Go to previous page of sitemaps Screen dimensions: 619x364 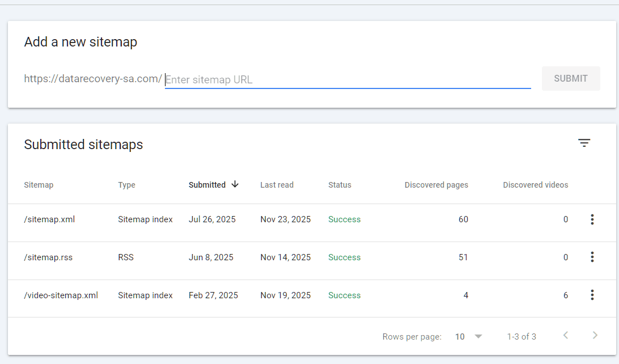tap(565, 336)
